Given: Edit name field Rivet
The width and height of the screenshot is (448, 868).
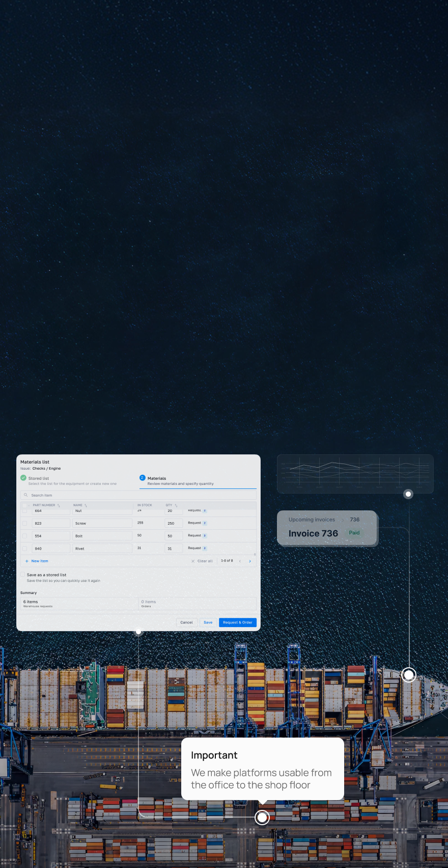Looking at the screenshot, I should [102, 549].
